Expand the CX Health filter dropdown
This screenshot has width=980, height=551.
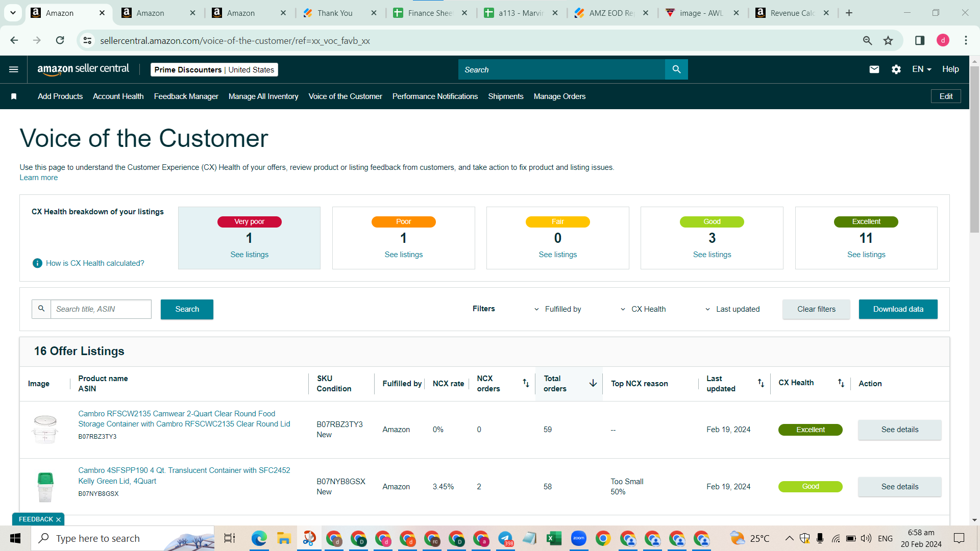(x=643, y=309)
